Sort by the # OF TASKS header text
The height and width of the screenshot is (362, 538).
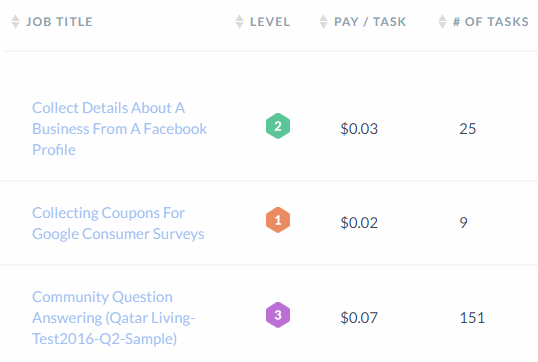pyautogui.click(x=491, y=22)
